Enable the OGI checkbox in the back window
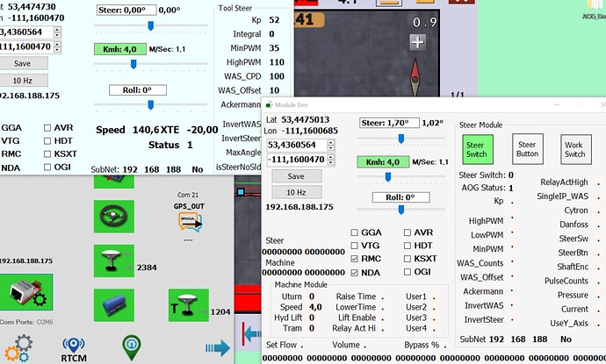 (47, 168)
